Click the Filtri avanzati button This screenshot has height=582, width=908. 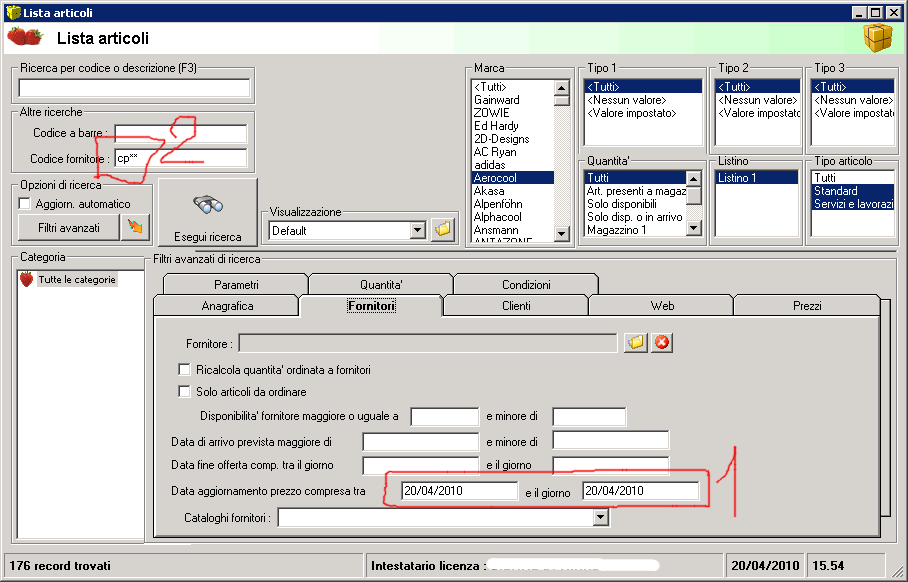coord(69,228)
